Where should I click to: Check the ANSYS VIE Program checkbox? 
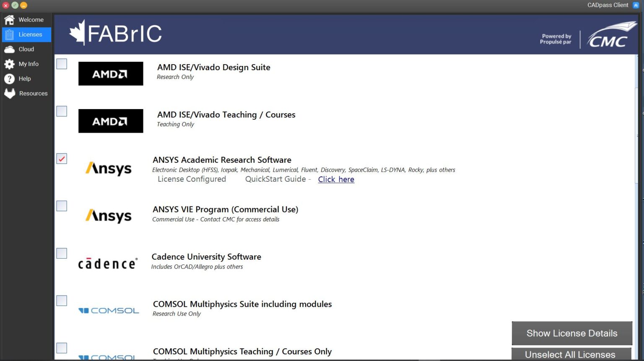[x=61, y=206]
